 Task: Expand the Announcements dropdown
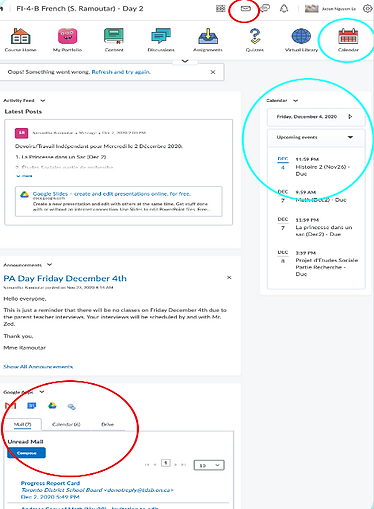[49, 265]
